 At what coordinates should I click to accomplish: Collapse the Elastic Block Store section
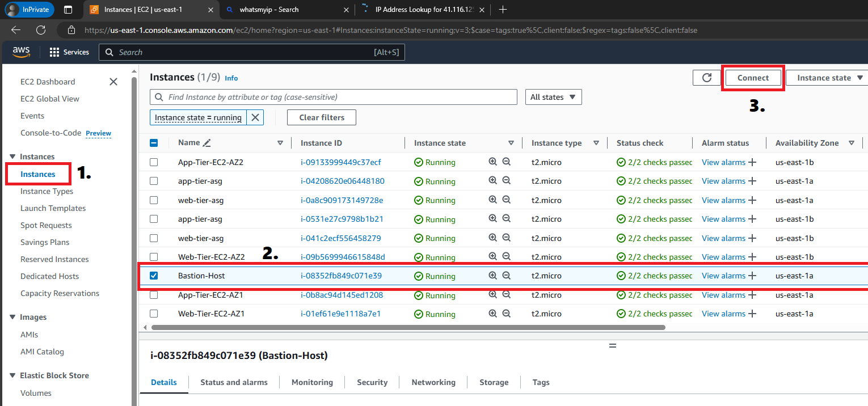12,375
